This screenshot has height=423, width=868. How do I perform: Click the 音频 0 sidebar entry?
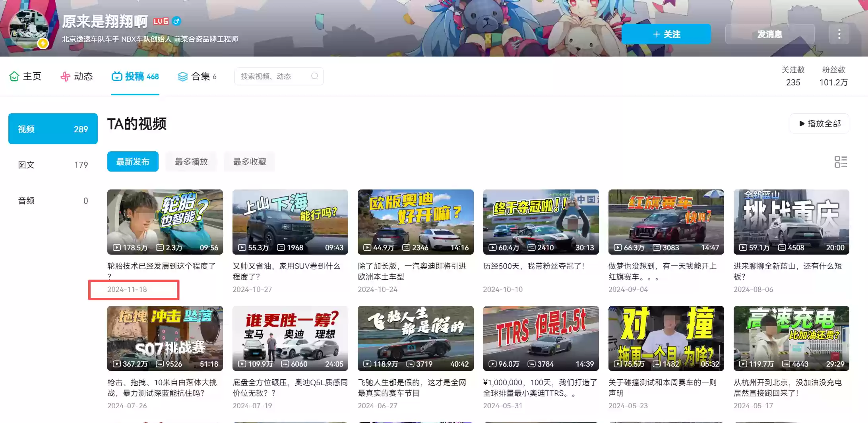click(x=52, y=201)
